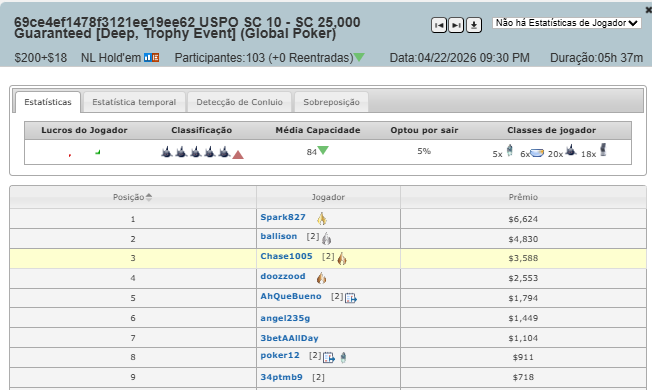The height and width of the screenshot is (390, 652).
Task: Open poker12 player profile
Action: (280, 355)
